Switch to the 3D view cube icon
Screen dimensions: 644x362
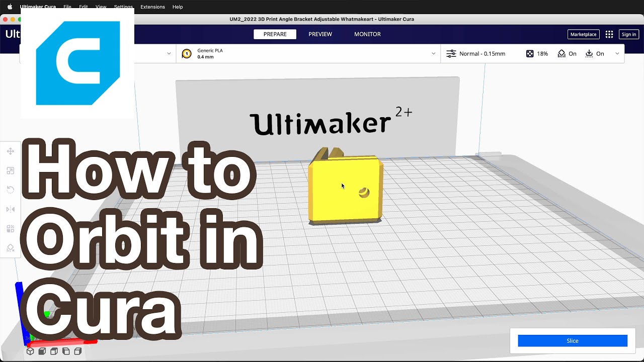[x=30, y=351]
